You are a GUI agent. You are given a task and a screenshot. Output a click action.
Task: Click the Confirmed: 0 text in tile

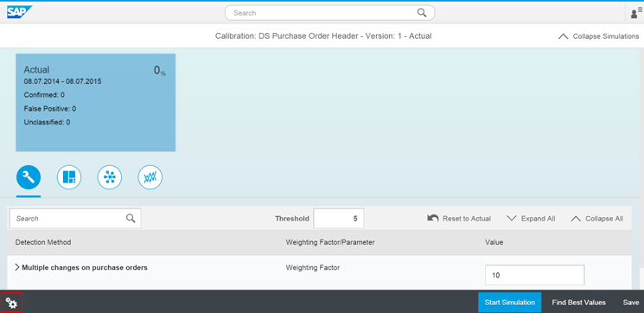[x=44, y=95]
